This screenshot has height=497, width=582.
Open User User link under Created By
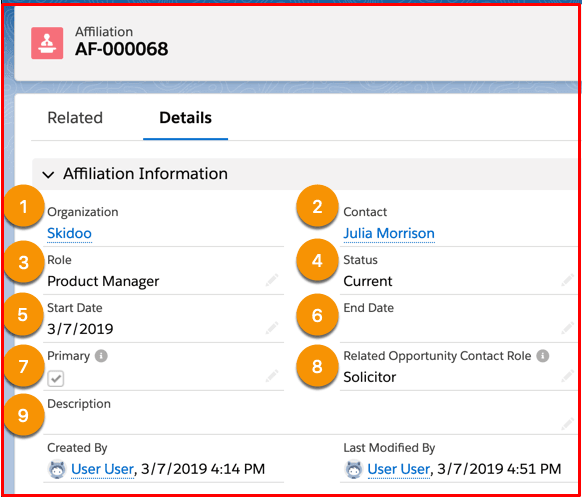[x=102, y=469]
